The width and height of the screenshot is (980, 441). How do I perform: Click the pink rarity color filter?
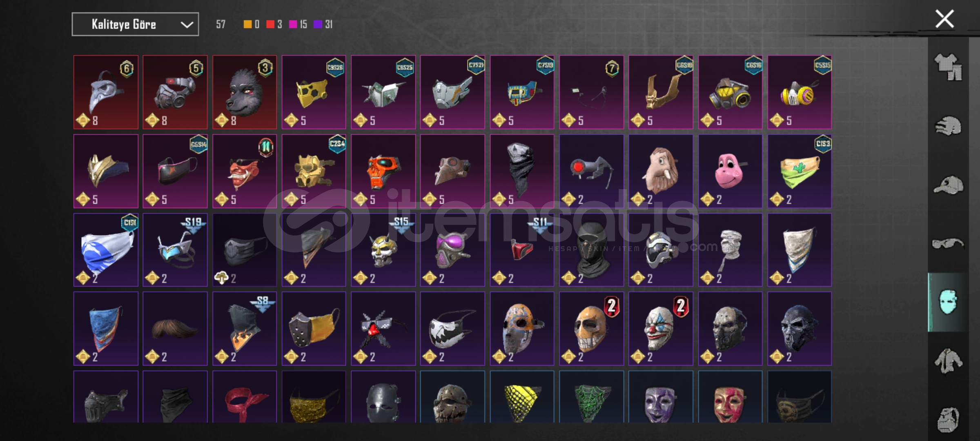click(x=293, y=24)
